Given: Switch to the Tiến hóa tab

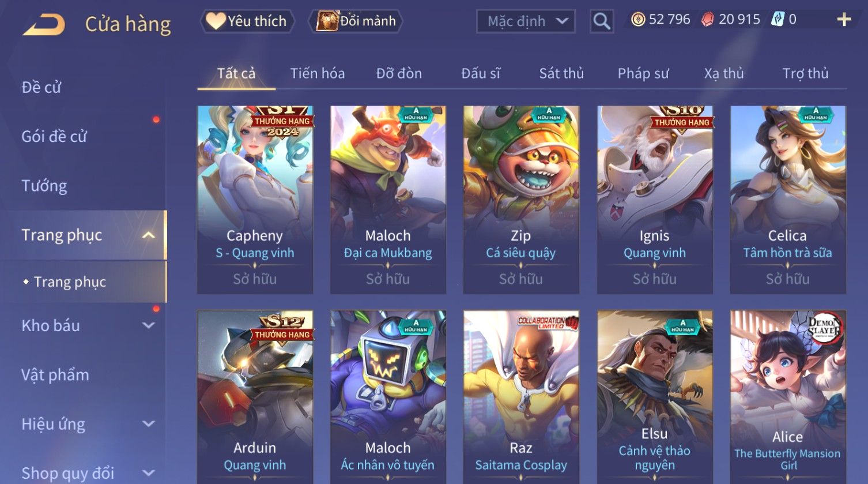Looking at the screenshot, I should [318, 73].
